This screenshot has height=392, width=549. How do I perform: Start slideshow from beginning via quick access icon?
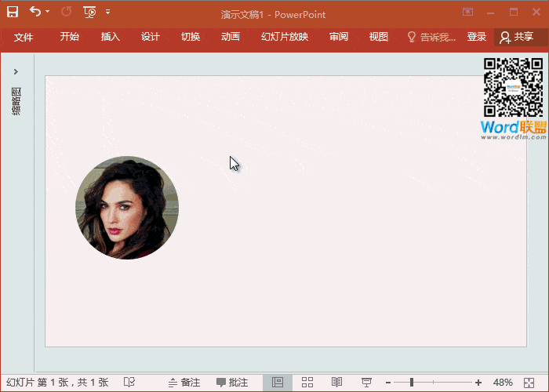coord(89,12)
